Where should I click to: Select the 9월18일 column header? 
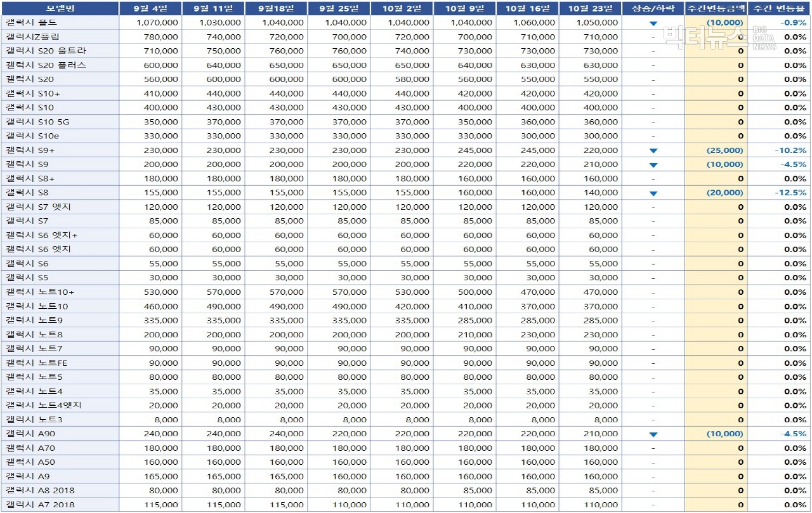276,8
